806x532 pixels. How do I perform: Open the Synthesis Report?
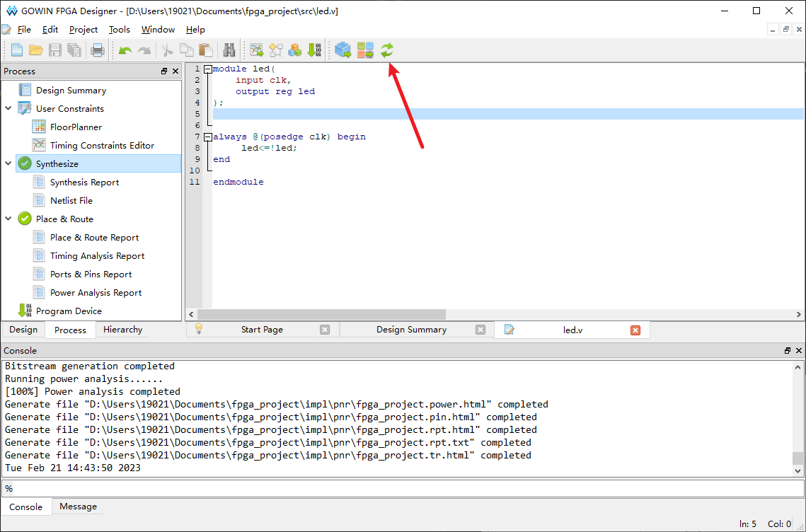click(84, 182)
